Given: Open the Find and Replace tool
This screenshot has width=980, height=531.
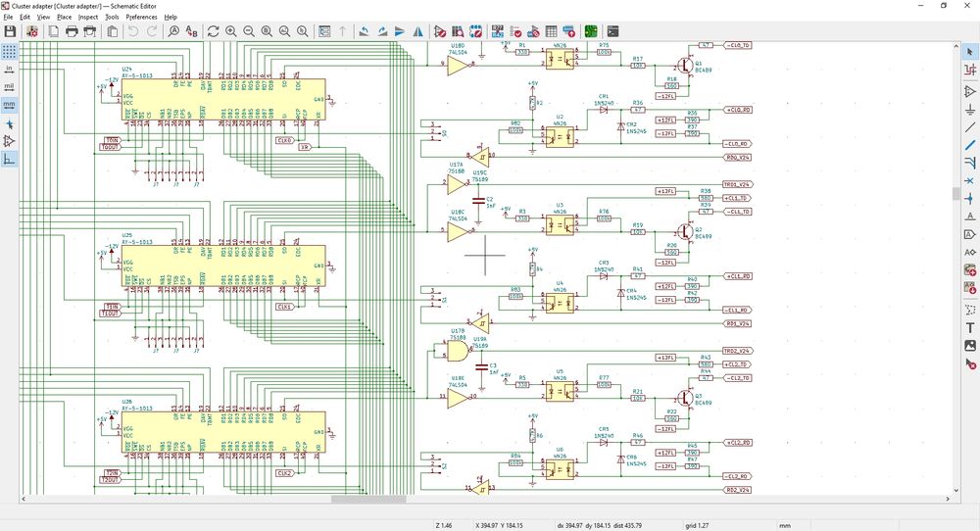Looking at the screenshot, I should coord(192,31).
